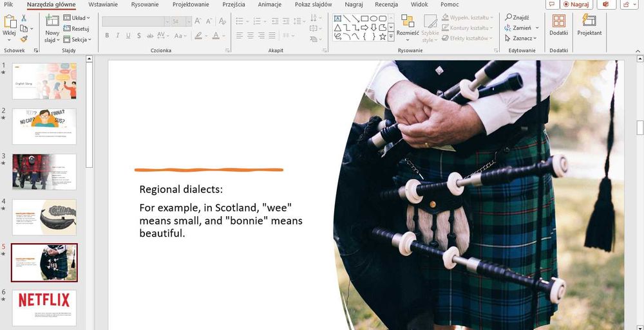Screen dimensions: 644x330
Task: Switch to the Animacje tab
Action: [x=269, y=5]
